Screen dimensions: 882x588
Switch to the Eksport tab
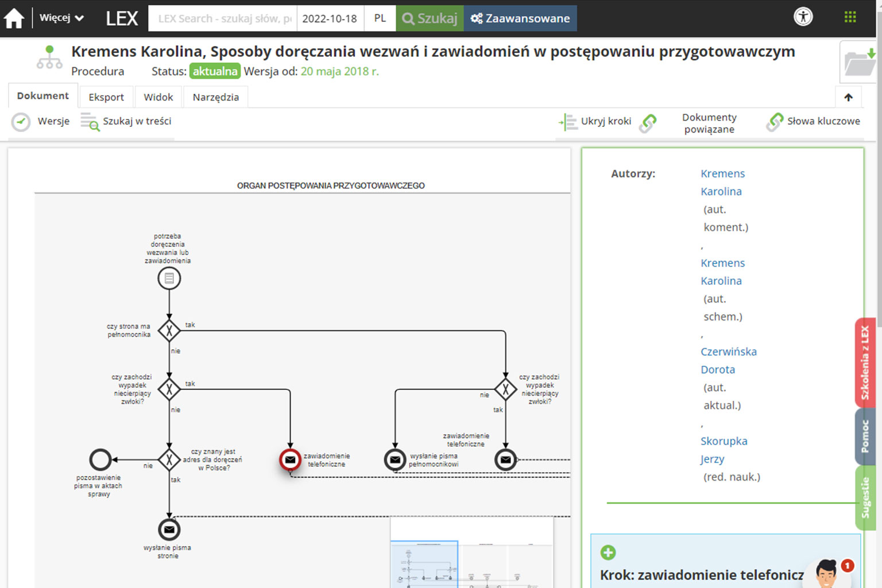click(x=106, y=97)
